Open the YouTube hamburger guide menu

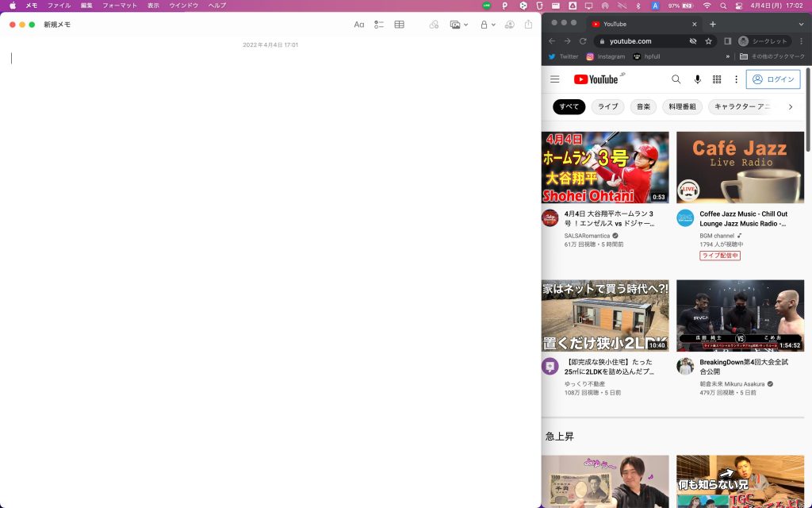tap(554, 79)
